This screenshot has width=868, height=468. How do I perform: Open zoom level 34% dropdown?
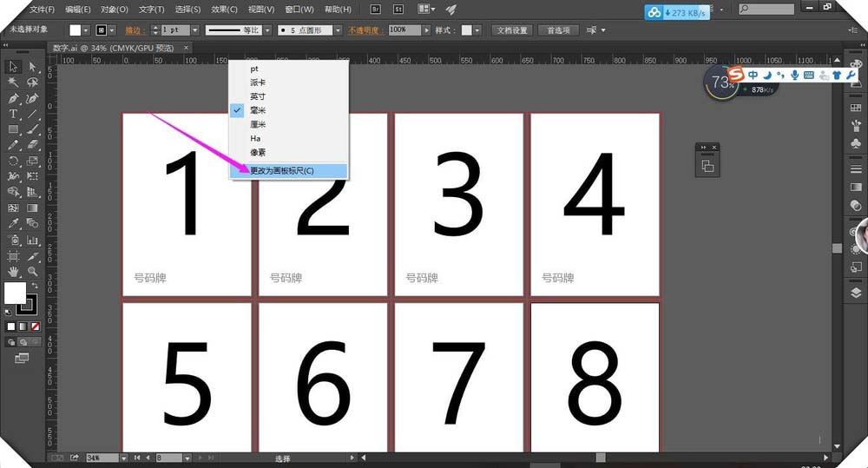click(124, 458)
